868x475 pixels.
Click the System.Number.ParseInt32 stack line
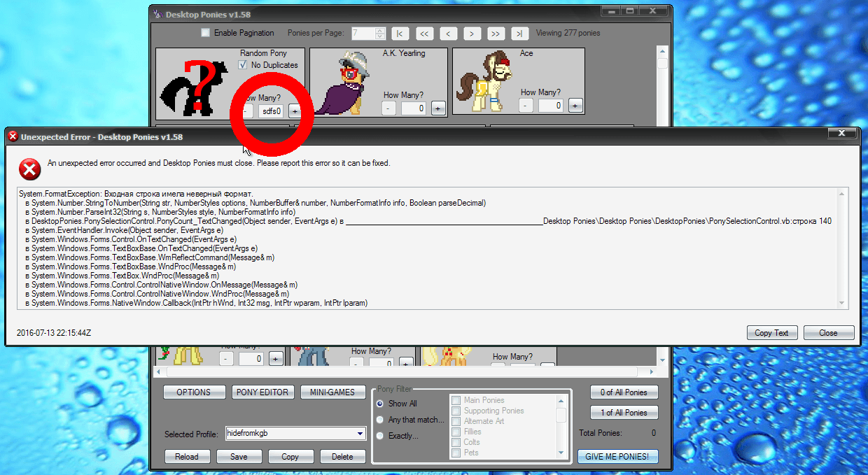(x=160, y=212)
